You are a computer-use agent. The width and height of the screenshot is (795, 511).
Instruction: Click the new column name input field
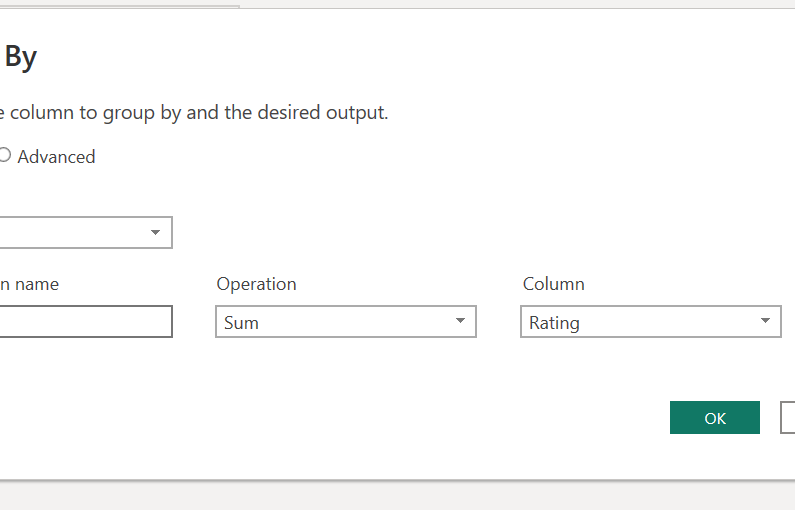click(86, 321)
